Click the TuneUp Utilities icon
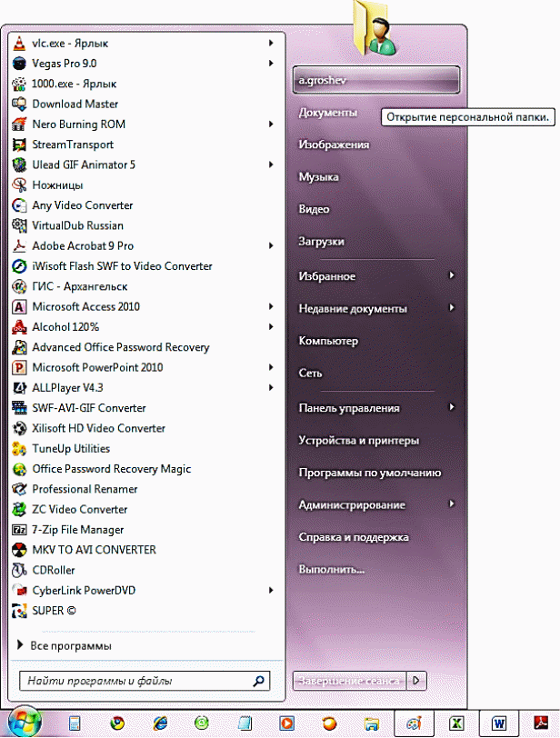 19,449
